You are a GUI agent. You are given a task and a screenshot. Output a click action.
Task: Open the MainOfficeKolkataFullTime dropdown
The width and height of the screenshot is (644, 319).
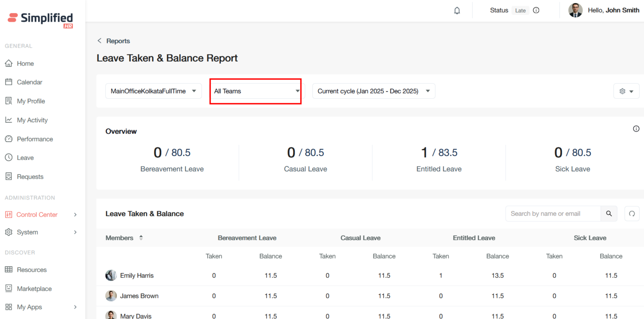point(153,91)
